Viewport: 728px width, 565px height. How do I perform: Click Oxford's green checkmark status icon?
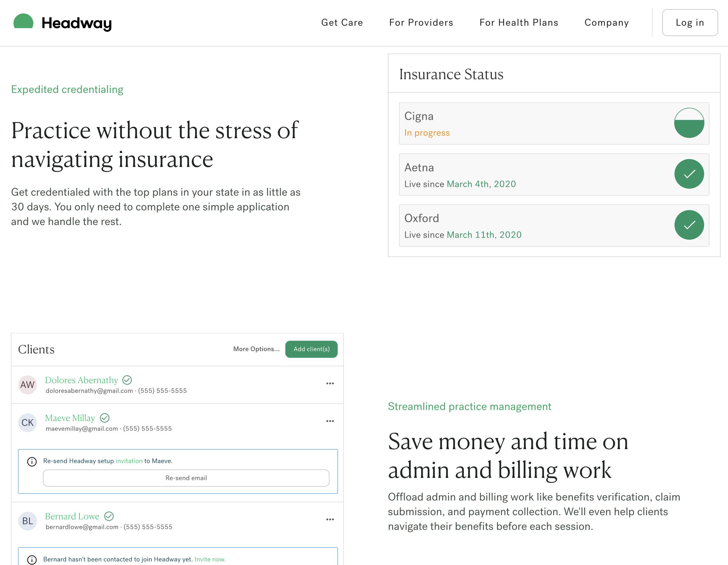(689, 225)
